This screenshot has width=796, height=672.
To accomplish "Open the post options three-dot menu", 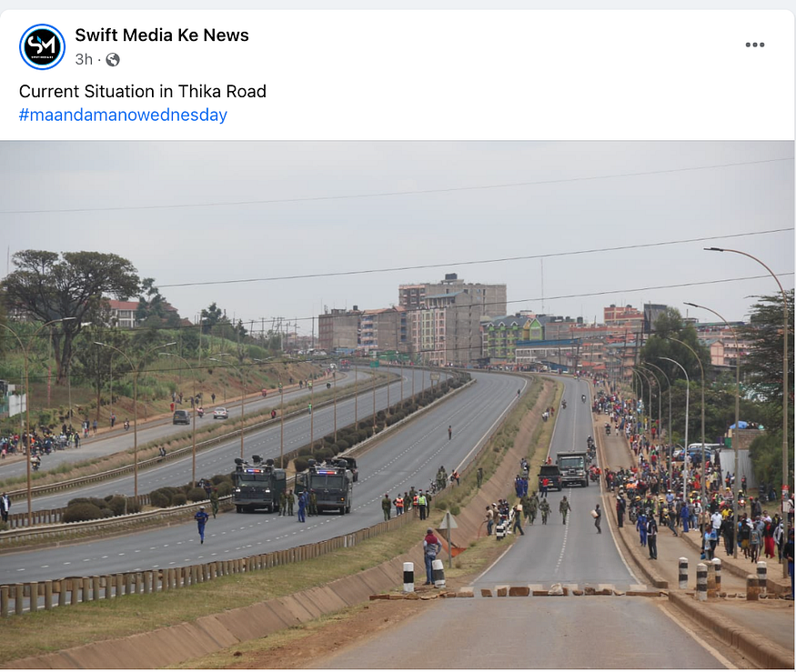I will [x=754, y=45].
